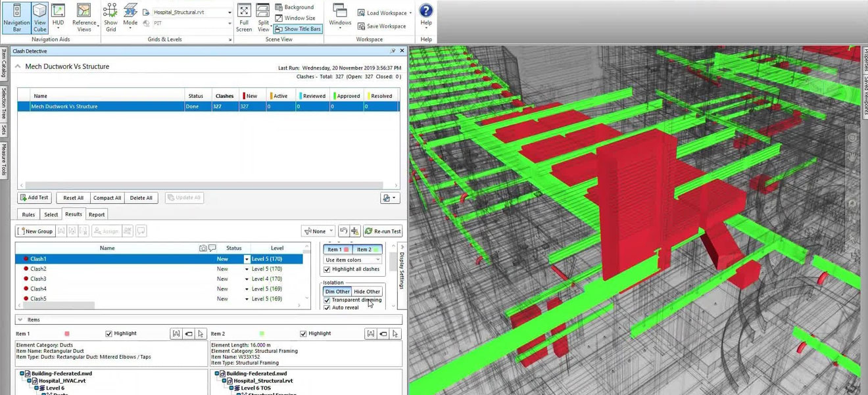Image resolution: width=868 pixels, height=395 pixels.
Task: Uncheck Highlight for Item 1
Action: tap(109, 334)
